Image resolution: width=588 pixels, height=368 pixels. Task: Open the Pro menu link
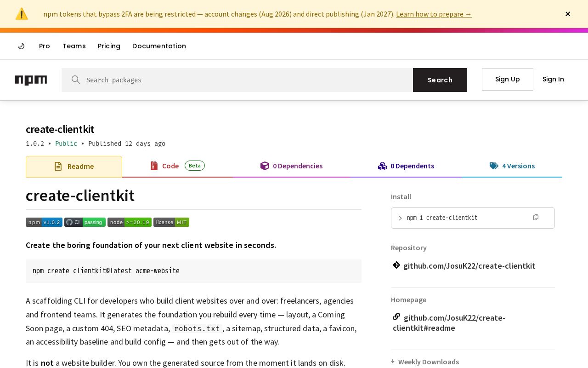45,46
